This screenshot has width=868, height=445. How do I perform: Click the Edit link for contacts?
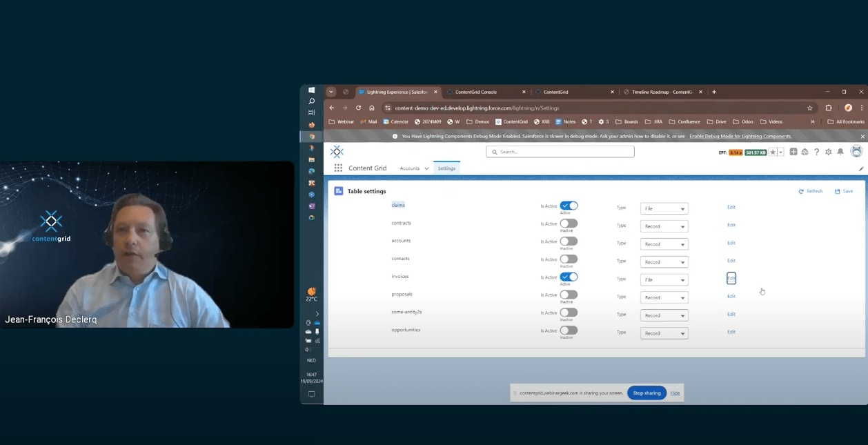(x=731, y=261)
